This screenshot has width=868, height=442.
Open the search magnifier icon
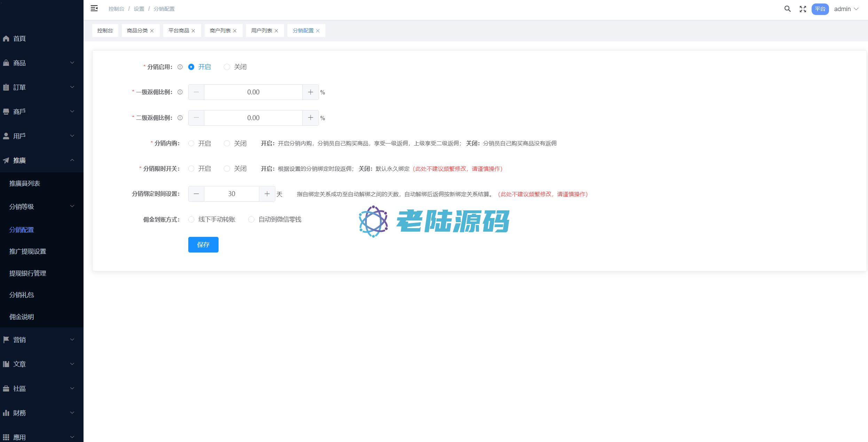point(787,9)
